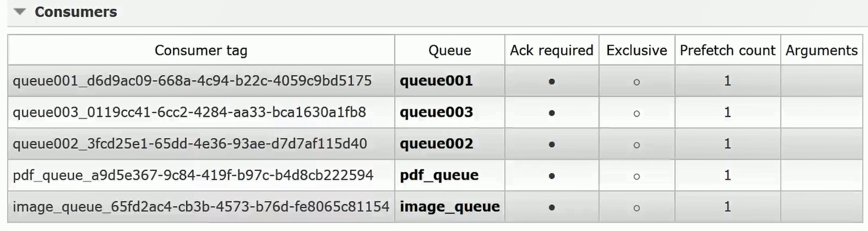868x231 pixels.
Task: Click the Exclusive circle for queue003
Action: [x=636, y=113]
